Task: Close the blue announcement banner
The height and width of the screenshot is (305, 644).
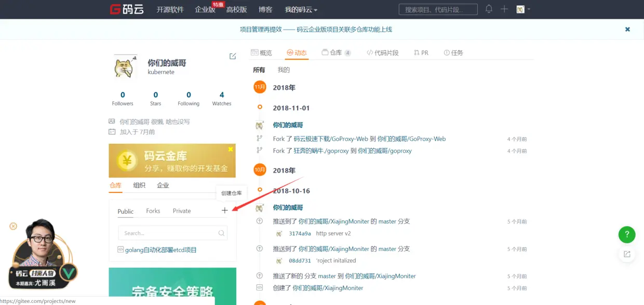Action: pos(627,30)
